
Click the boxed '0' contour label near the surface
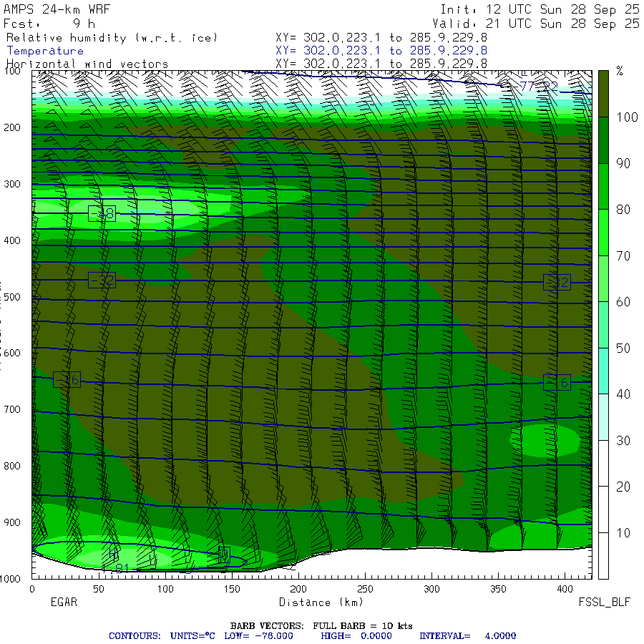tap(224, 555)
